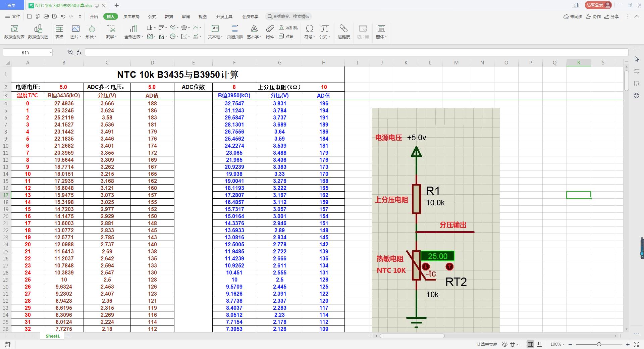Image resolution: width=644 pixels, height=349 pixels.
Task: Undo the last action
Action: pos(63,16)
